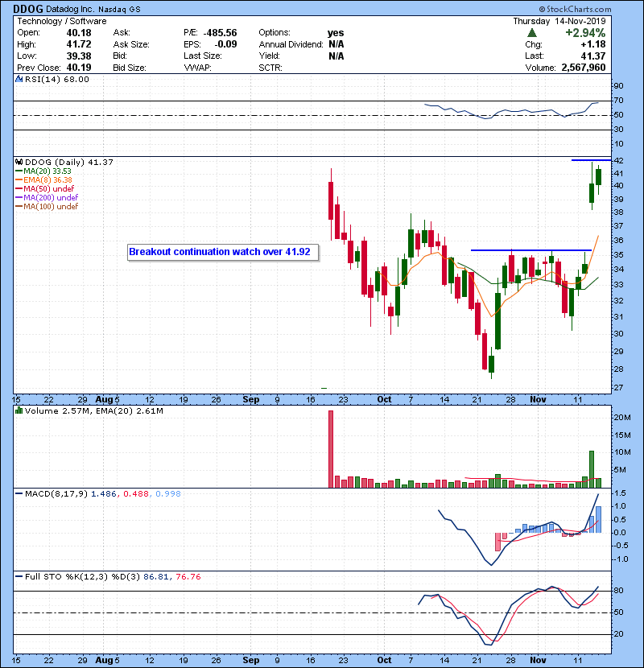Click the MACD signal value 0.488

(136, 494)
